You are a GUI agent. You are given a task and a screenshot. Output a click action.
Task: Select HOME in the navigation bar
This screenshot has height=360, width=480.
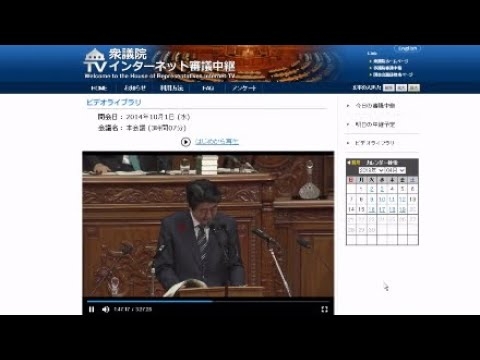99,88
